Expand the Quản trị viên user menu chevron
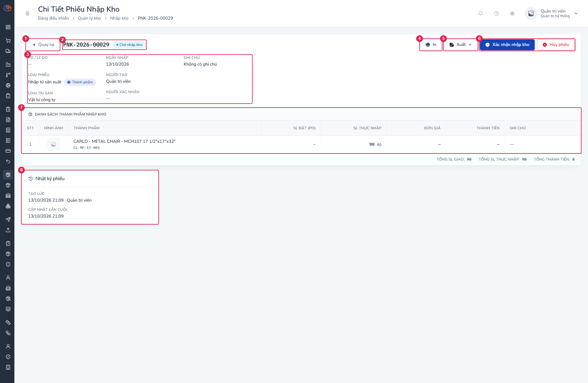The width and height of the screenshot is (588, 383). tap(576, 13)
